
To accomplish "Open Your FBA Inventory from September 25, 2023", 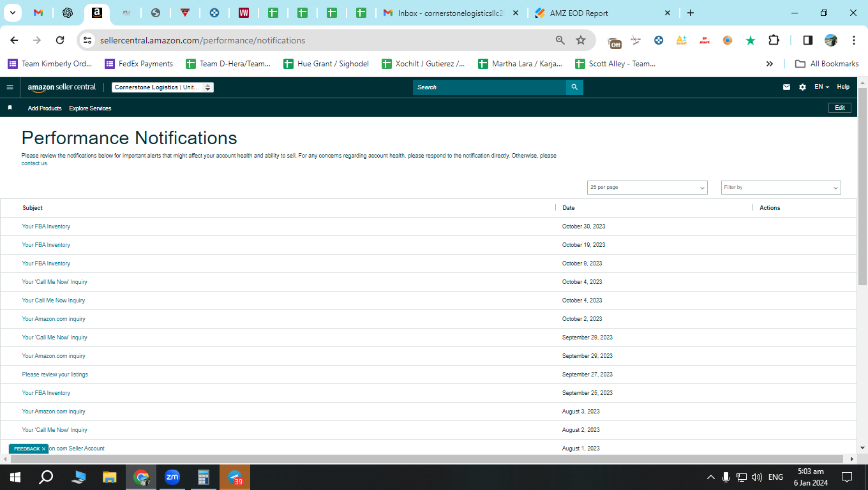I will (46, 393).
